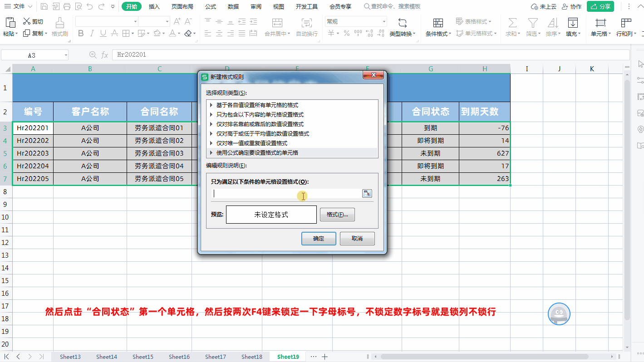Open Print Preview icon

coord(78,6)
